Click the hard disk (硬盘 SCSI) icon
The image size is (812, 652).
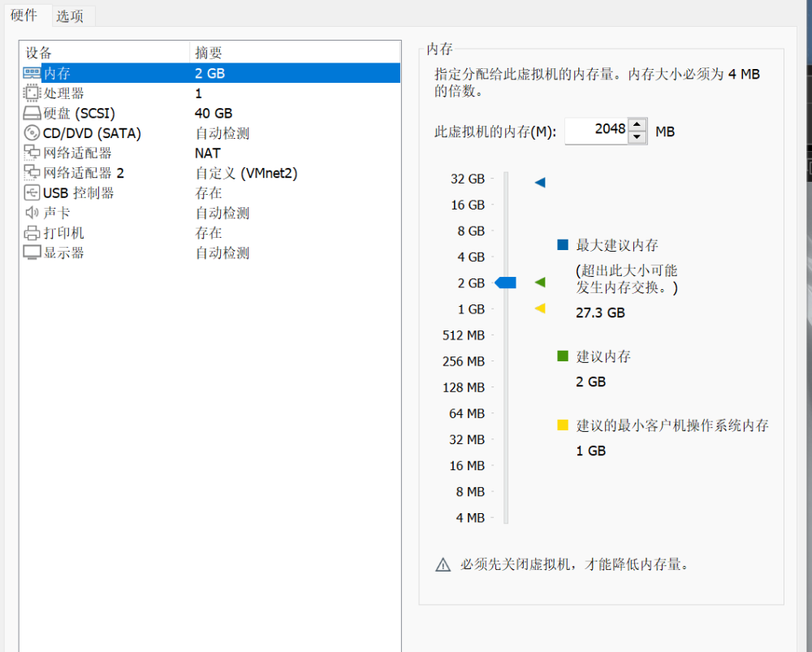click(x=32, y=114)
